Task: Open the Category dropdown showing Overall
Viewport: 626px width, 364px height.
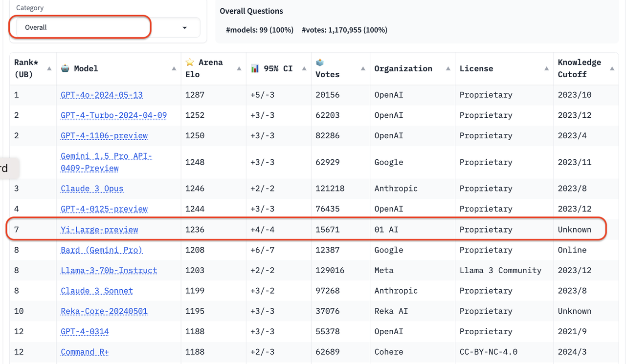Action: pos(98,27)
